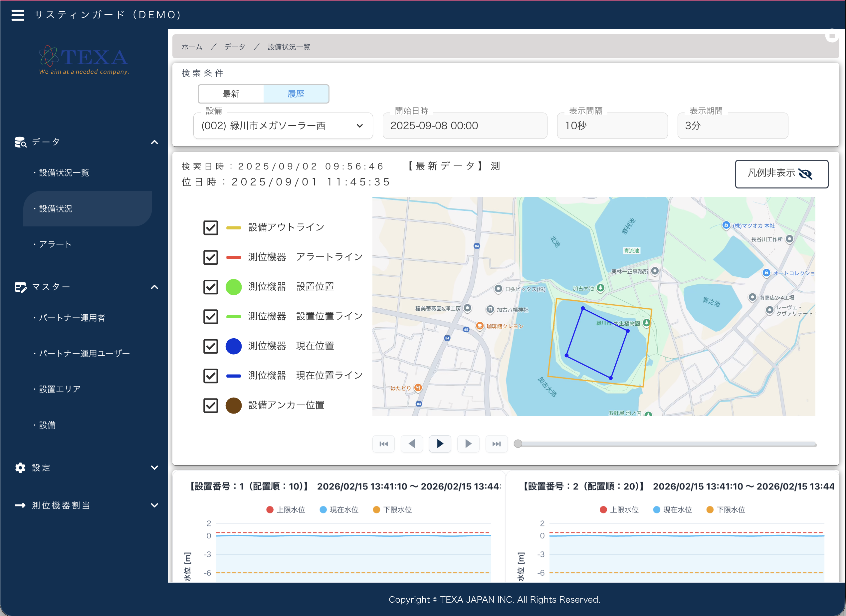Skip to first frame with rewind icon
This screenshot has width=846, height=616.
383,444
